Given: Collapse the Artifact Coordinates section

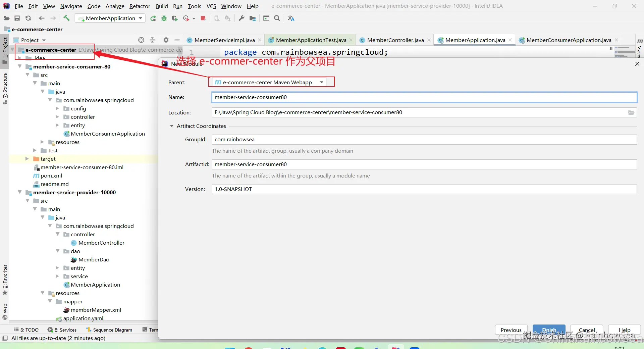Looking at the screenshot, I should click(x=172, y=126).
